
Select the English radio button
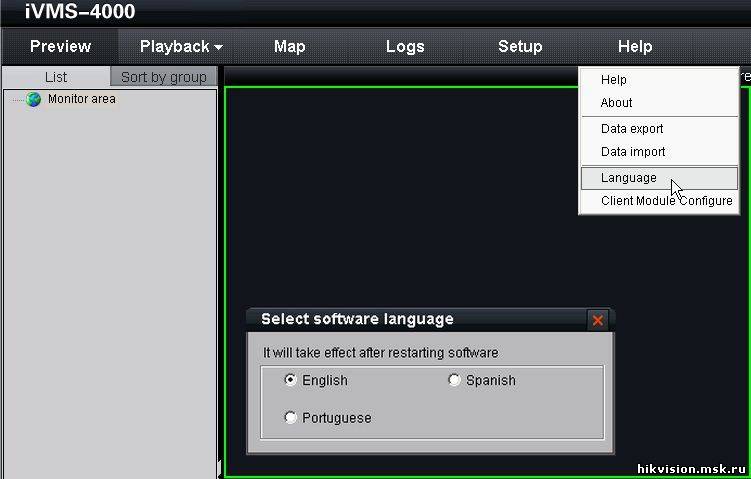[x=290, y=380]
